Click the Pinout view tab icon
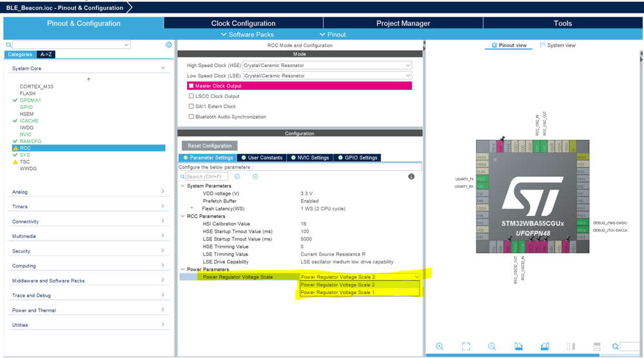Viewport: 644px width, 358px height. (494, 45)
